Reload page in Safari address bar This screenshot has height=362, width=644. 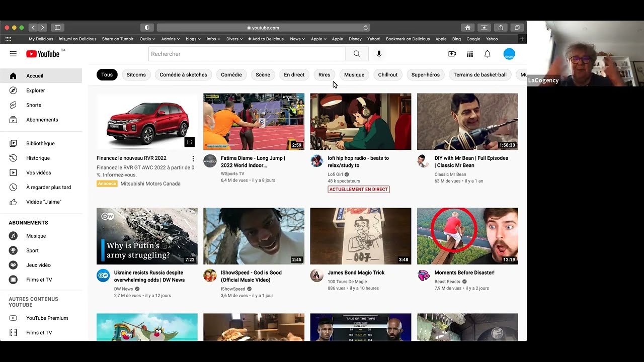point(366,28)
